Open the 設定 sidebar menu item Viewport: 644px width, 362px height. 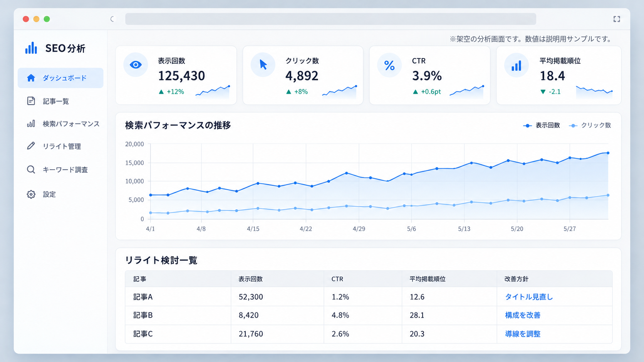click(60, 194)
